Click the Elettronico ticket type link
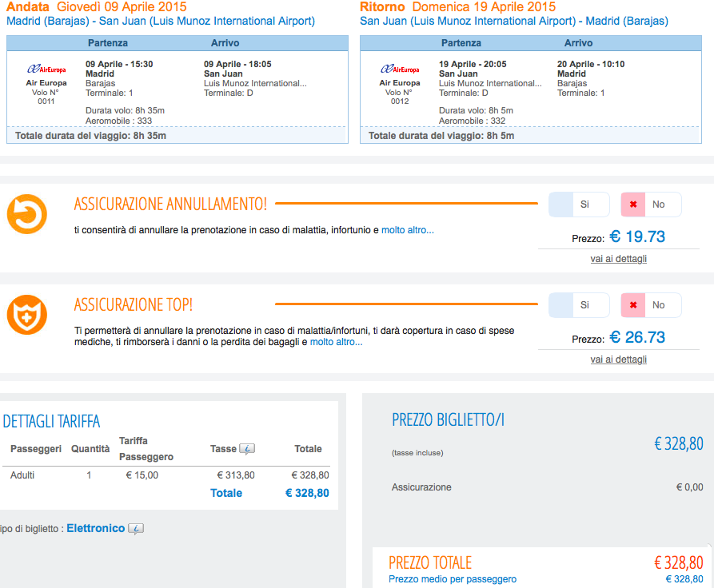The width and height of the screenshot is (714, 588). click(96, 528)
